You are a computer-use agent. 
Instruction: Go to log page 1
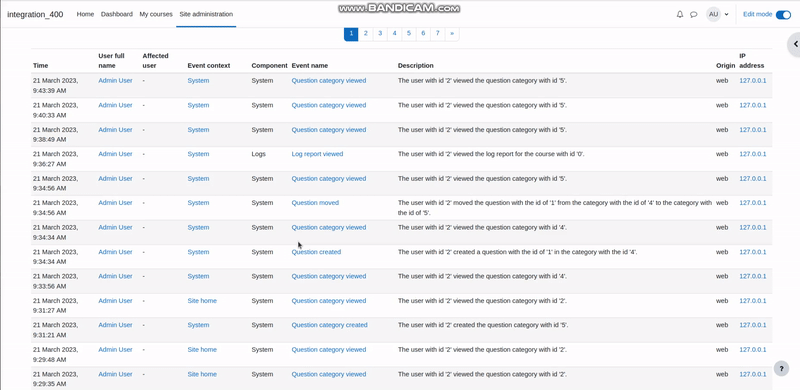(351, 34)
